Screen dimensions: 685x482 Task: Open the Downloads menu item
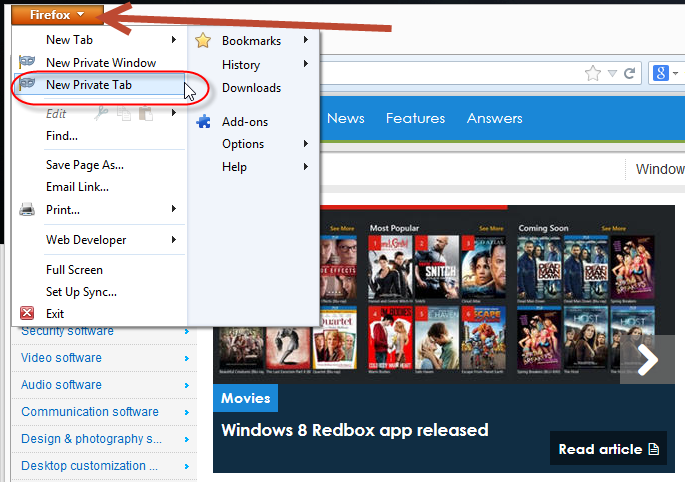[251, 88]
